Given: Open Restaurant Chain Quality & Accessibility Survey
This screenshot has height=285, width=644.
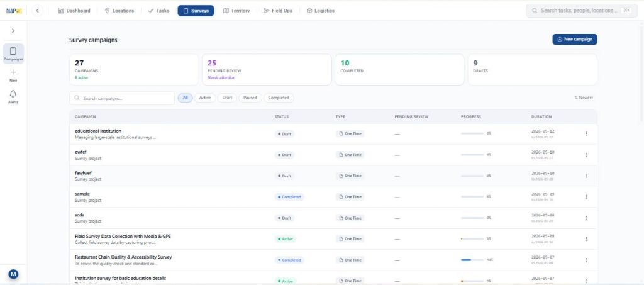Looking at the screenshot, I should coord(123,257).
